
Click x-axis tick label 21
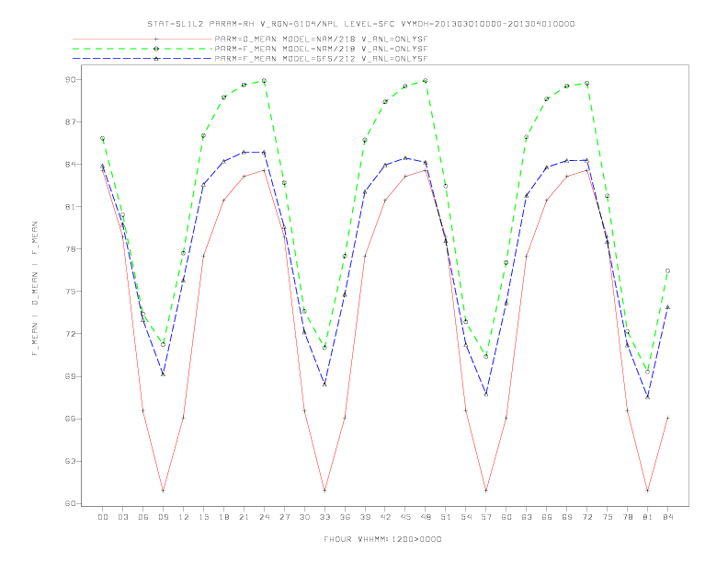coord(244,517)
